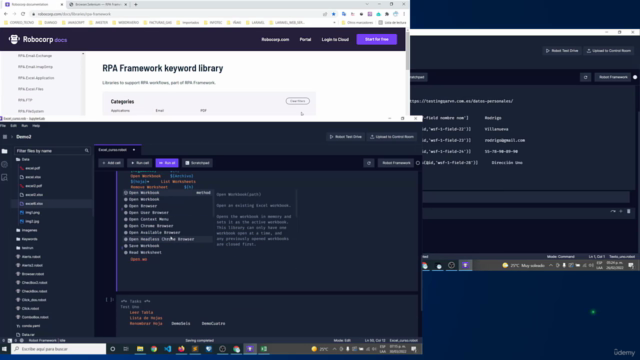Open Chrome three-dot menu
This screenshot has height=360, width=640.
(404, 14)
